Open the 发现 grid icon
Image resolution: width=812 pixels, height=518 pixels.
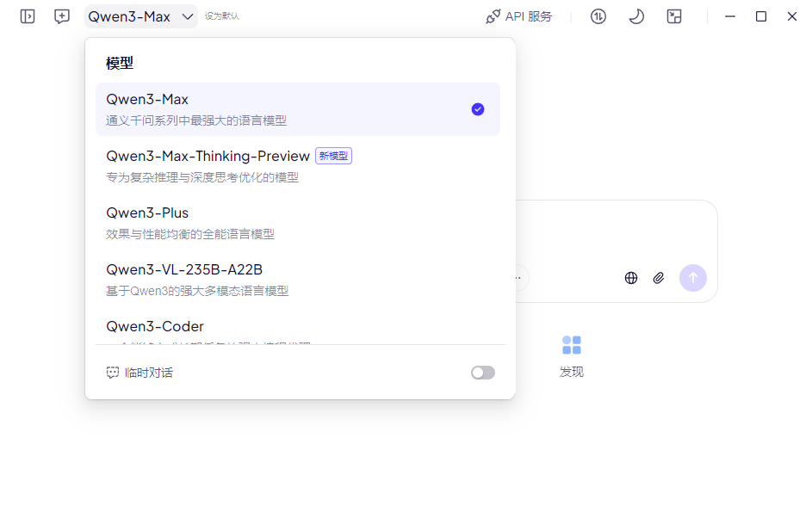[x=572, y=346]
